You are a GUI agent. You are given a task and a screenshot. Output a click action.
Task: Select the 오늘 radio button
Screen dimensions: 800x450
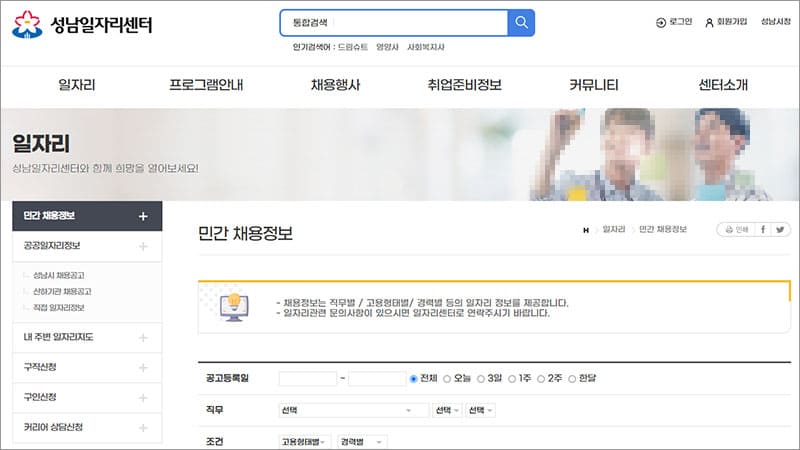[x=447, y=379]
